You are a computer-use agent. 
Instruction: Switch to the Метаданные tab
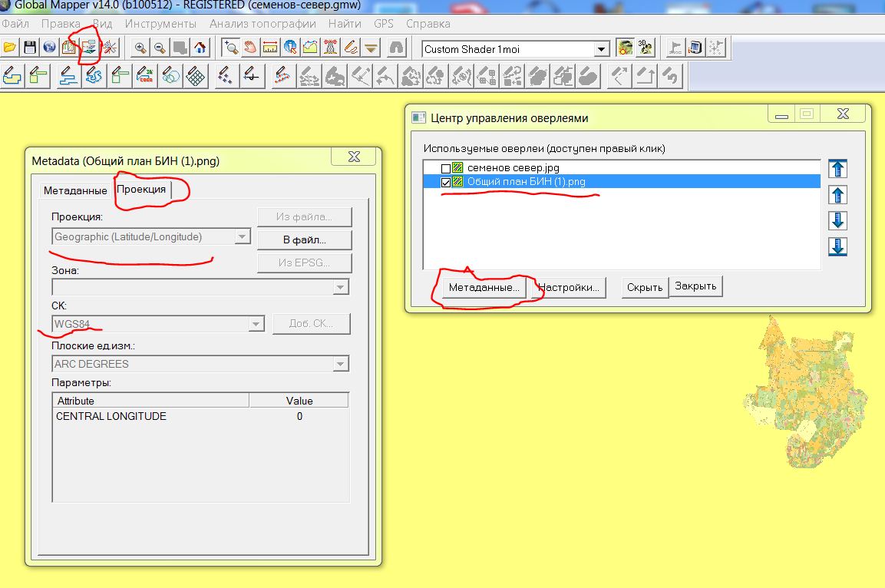click(x=75, y=190)
